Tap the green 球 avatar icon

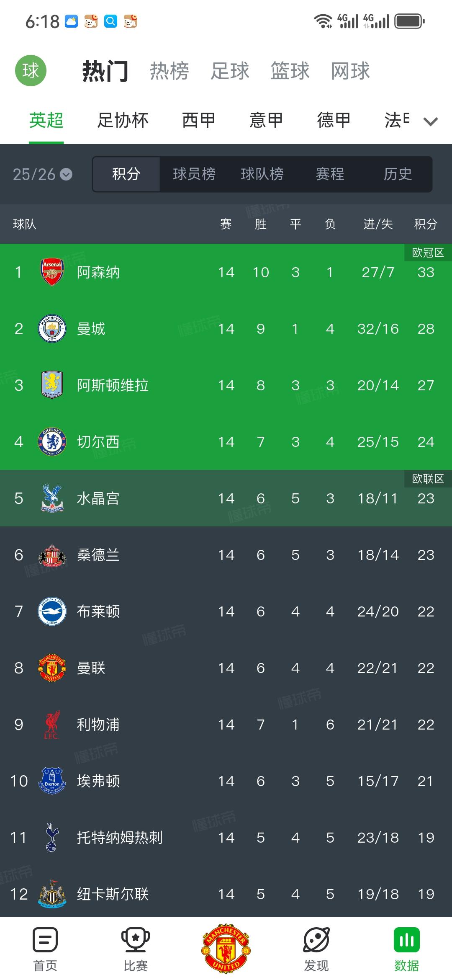coord(31,70)
